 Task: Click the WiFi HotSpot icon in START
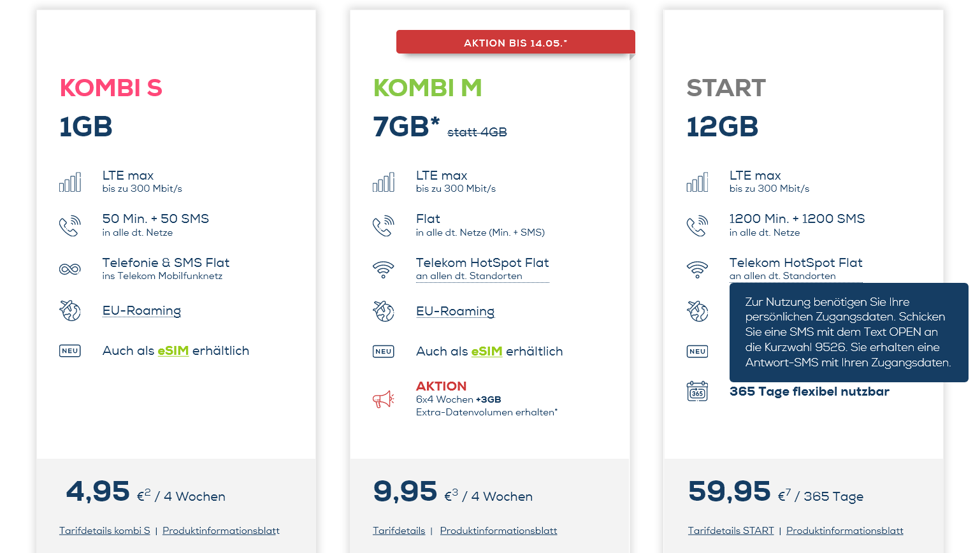coord(698,269)
